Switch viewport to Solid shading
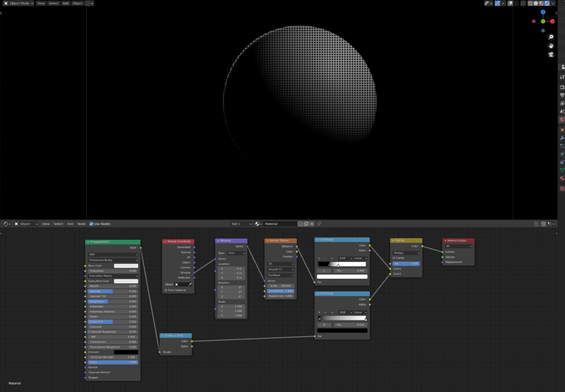Image resolution: width=565 pixels, height=392 pixels. coord(536,3)
